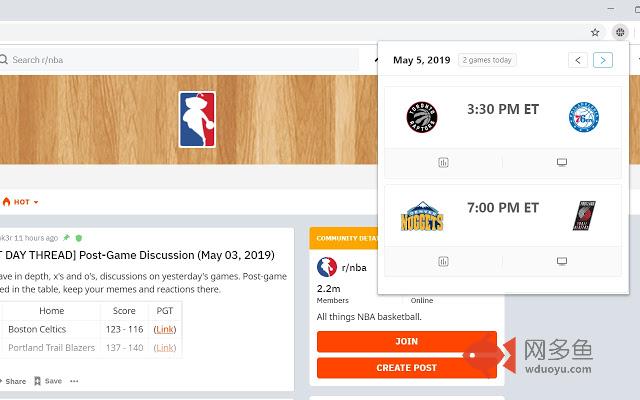This screenshot has height=400, width=640.
Task: Click the 'PGT' column header
Action: coord(165,311)
